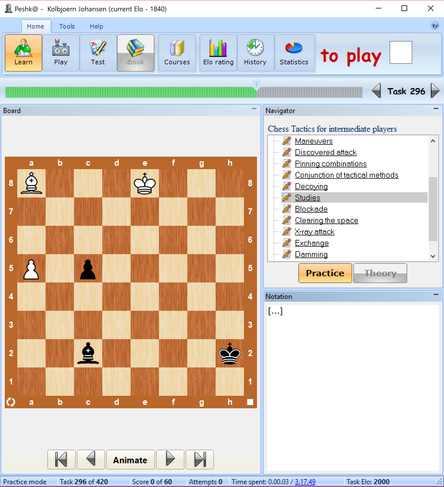Show the Elo rating chart
The height and width of the screenshot is (487, 444).
pyautogui.click(x=218, y=53)
